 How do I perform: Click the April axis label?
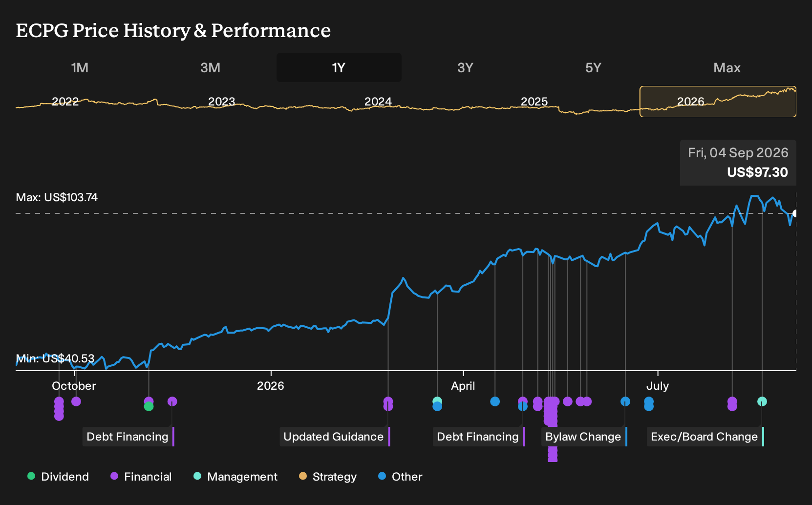coord(463,386)
